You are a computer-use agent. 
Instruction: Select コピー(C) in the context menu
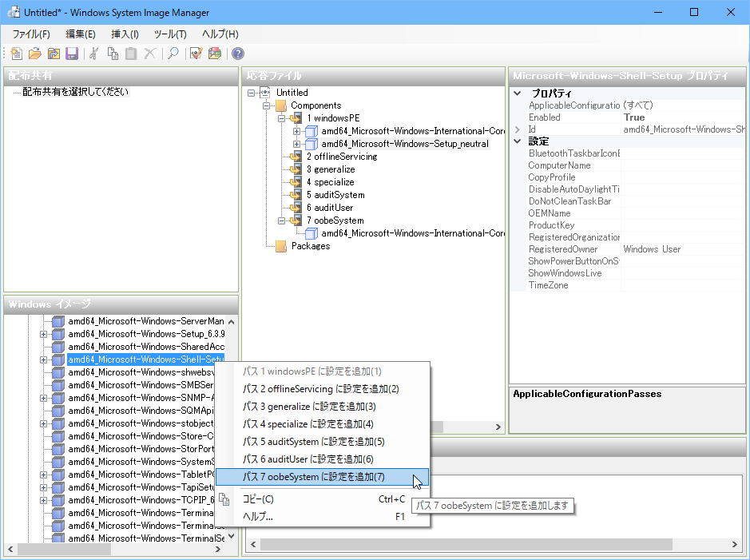323,499
